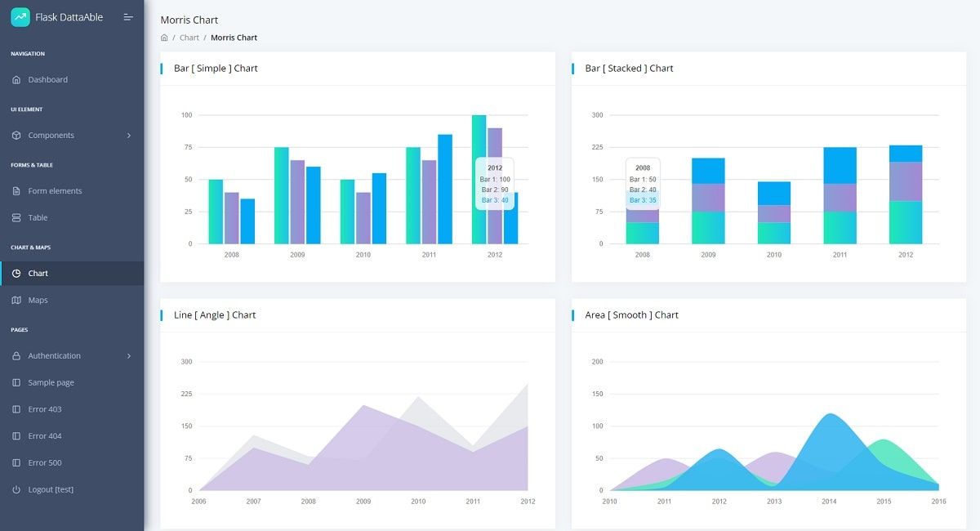The height and width of the screenshot is (531, 980).
Task: Open the Authentication menu item
Action: tap(72, 356)
